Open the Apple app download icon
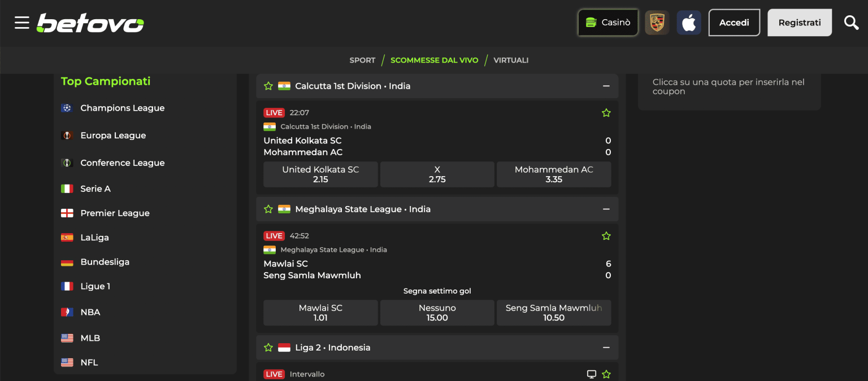 click(689, 23)
